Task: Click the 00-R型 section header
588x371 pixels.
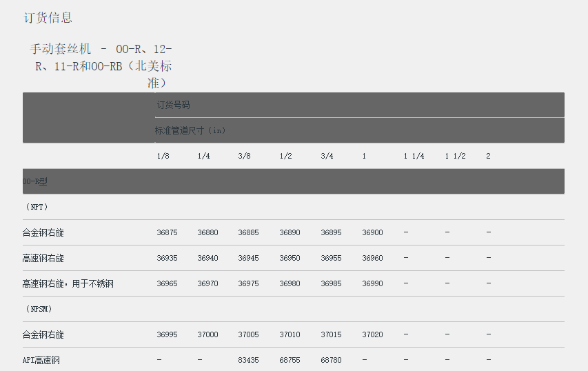Action: click(35, 182)
